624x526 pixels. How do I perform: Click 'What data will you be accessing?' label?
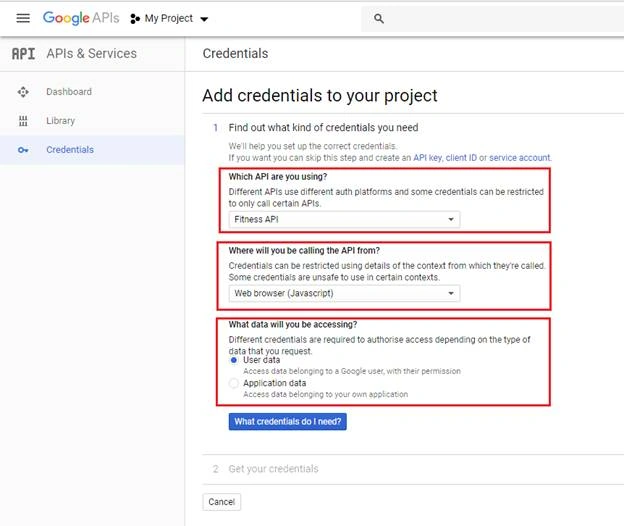point(293,325)
